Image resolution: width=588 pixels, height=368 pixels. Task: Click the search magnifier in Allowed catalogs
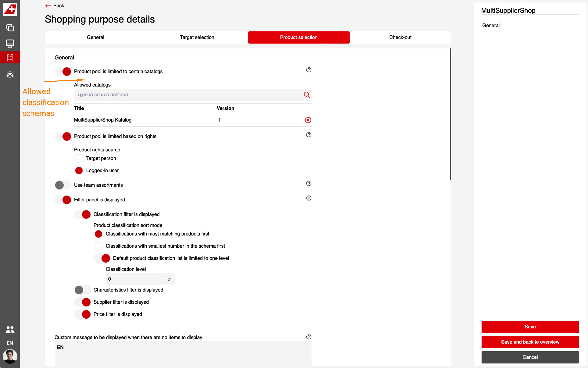tap(307, 95)
